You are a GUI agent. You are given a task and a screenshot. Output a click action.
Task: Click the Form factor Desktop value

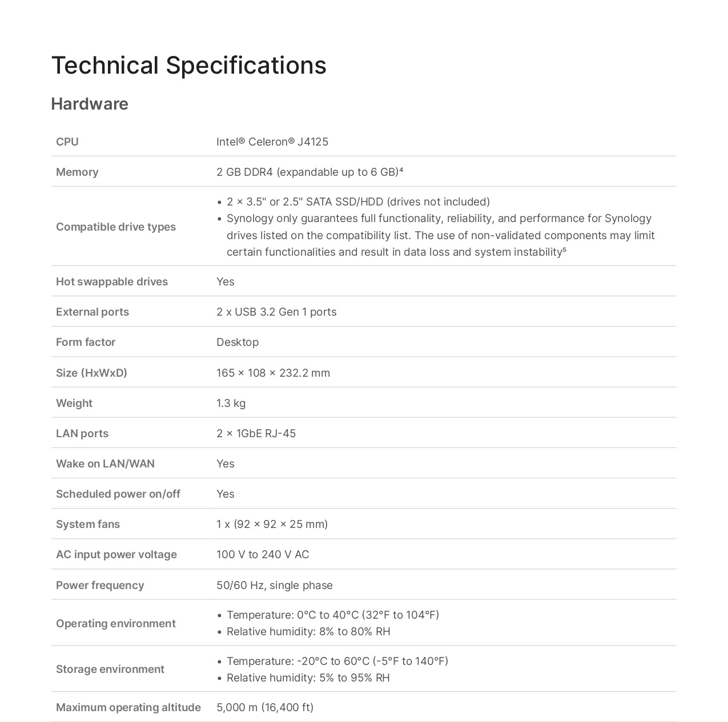coord(238,342)
